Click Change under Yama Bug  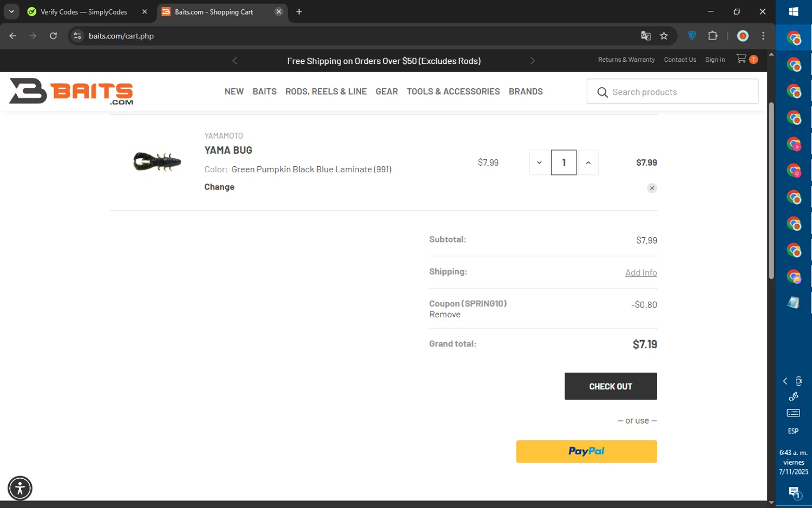click(x=219, y=187)
